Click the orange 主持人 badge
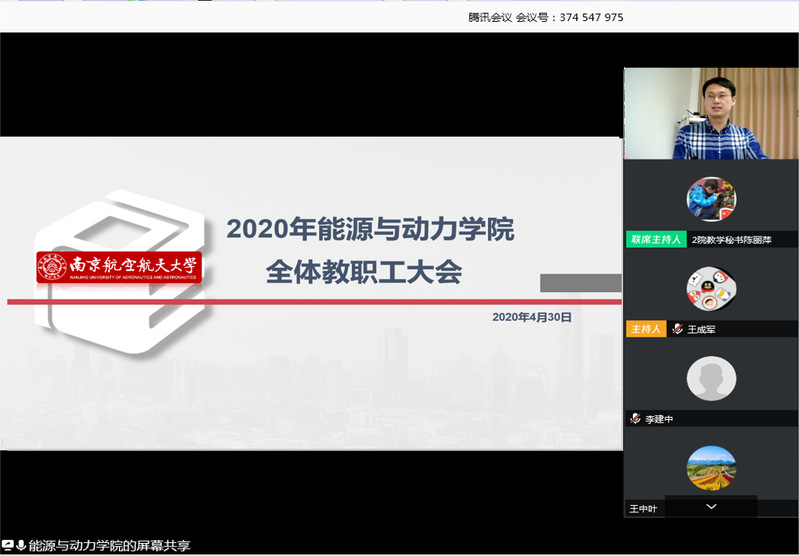 coord(646,329)
